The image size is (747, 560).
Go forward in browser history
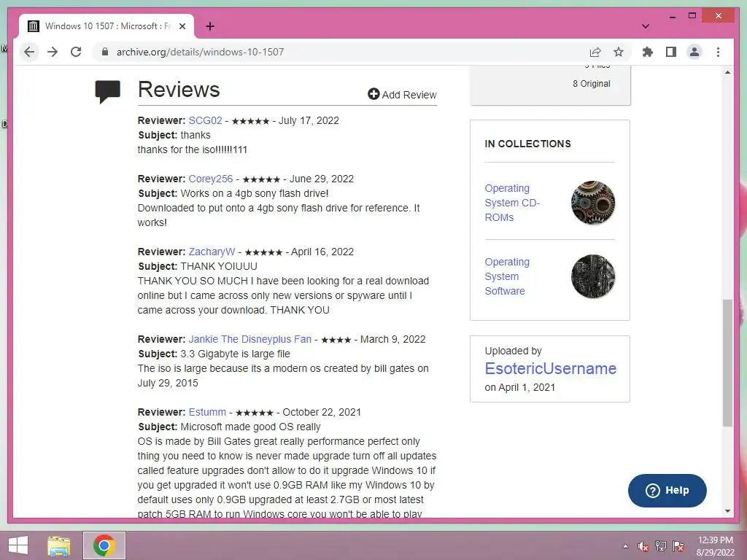tap(53, 52)
